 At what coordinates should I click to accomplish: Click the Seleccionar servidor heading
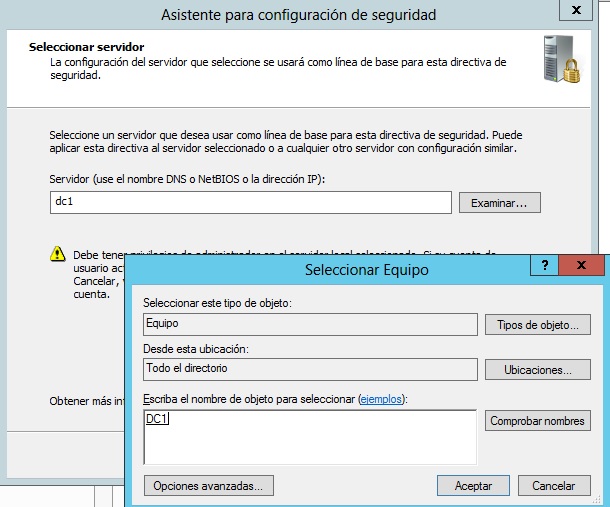click(87, 47)
